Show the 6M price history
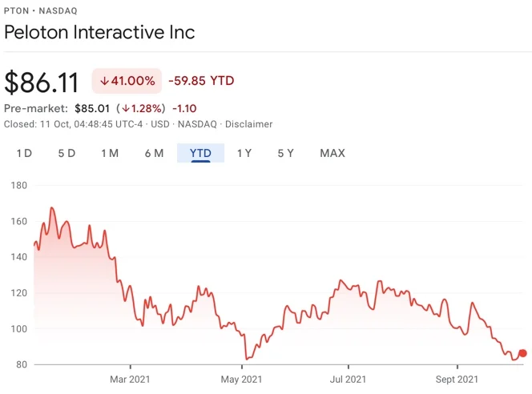 coord(154,153)
